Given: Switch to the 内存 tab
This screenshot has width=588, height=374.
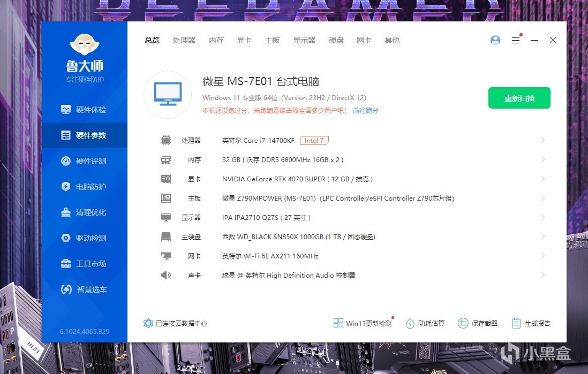Looking at the screenshot, I should click(x=216, y=40).
